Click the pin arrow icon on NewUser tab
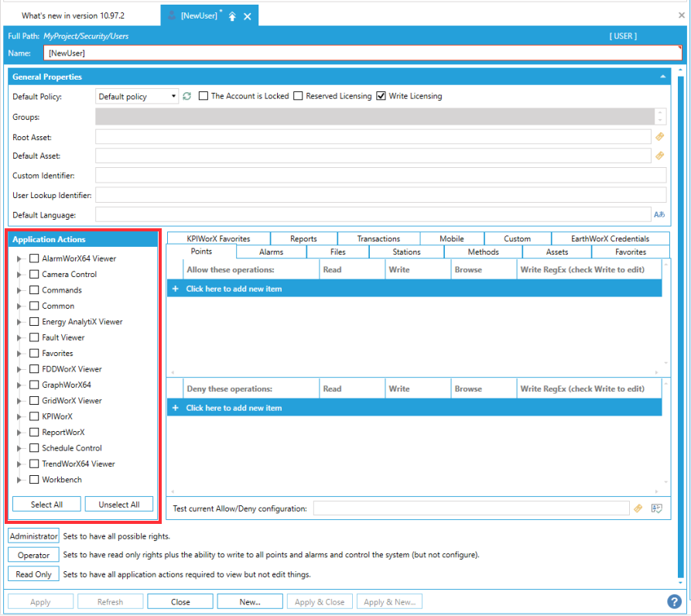 point(232,16)
